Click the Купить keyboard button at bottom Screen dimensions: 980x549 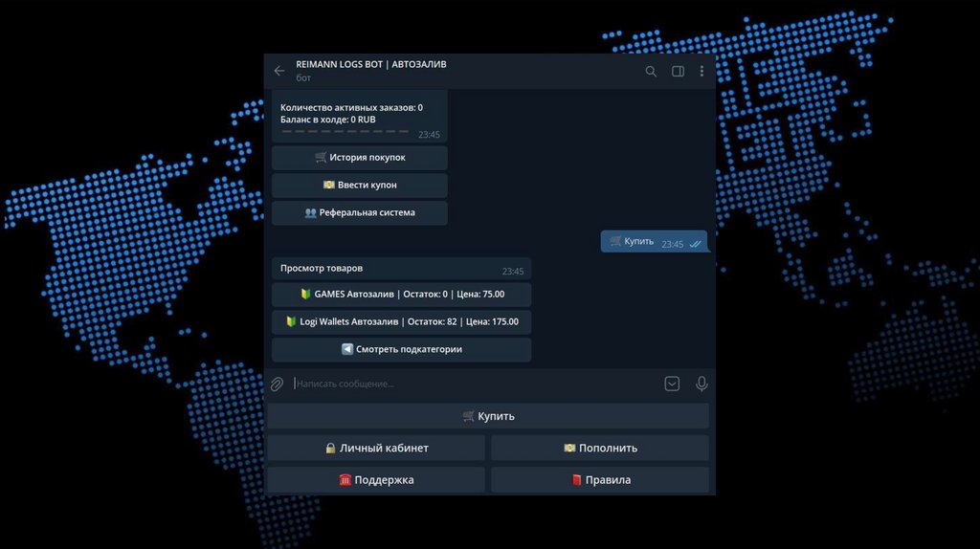point(488,416)
